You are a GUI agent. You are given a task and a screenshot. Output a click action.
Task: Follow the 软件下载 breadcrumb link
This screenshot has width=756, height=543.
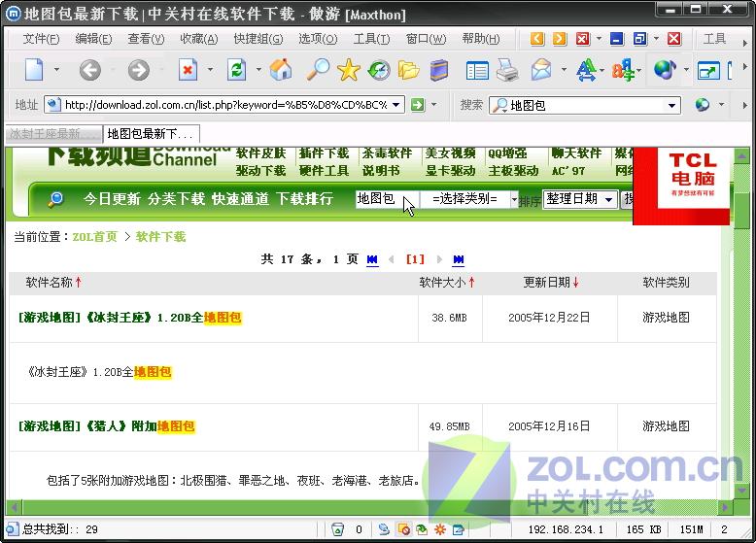(160, 237)
